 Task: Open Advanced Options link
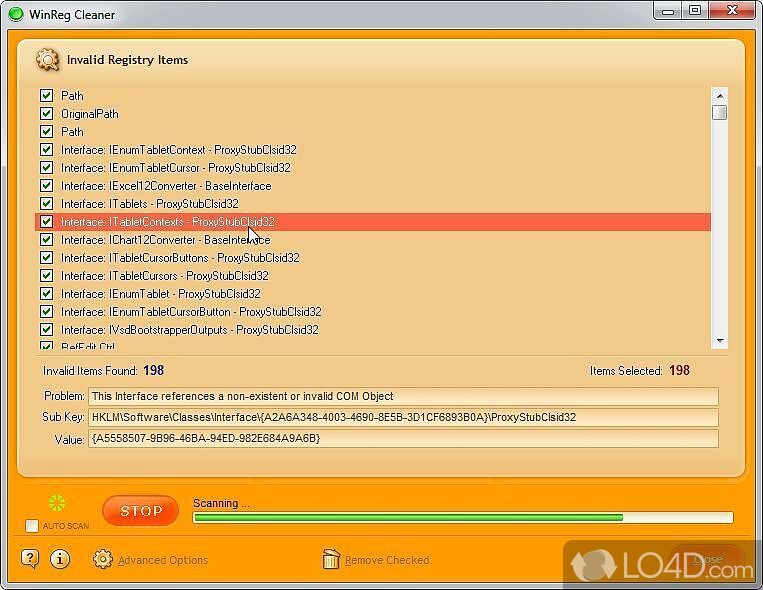[x=163, y=560]
